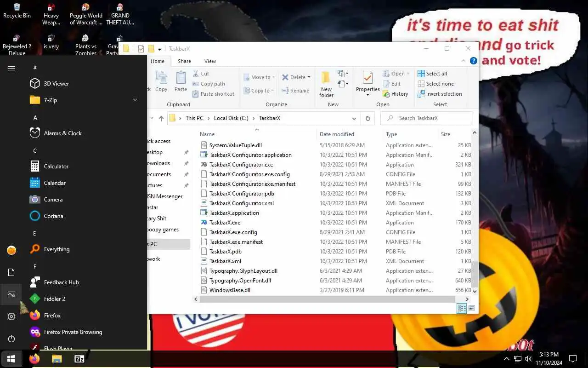Click the Paste ribbon button
This screenshot has width=588, height=368.
pyautogui.click(x=181, y=81)
